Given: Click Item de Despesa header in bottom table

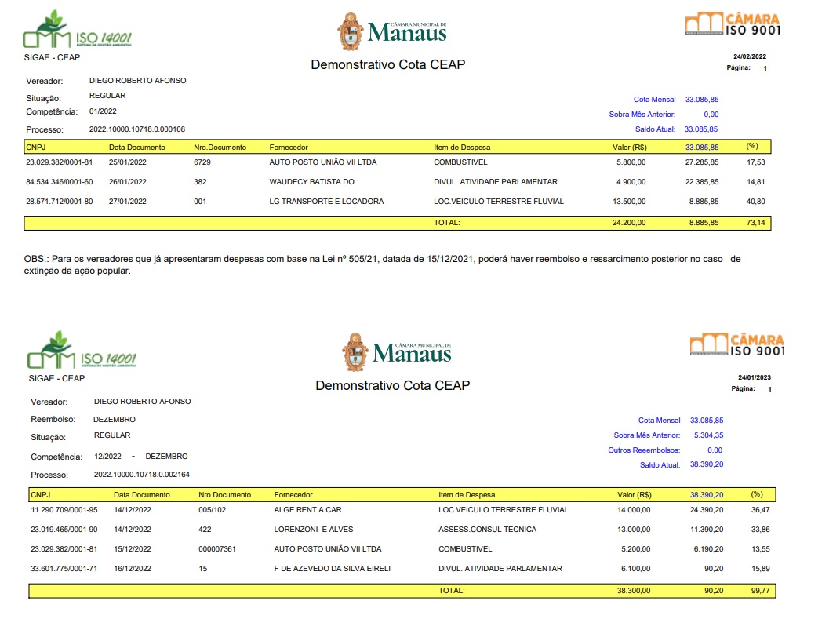Looking at the screenshot, I should [x=467, y=495].
